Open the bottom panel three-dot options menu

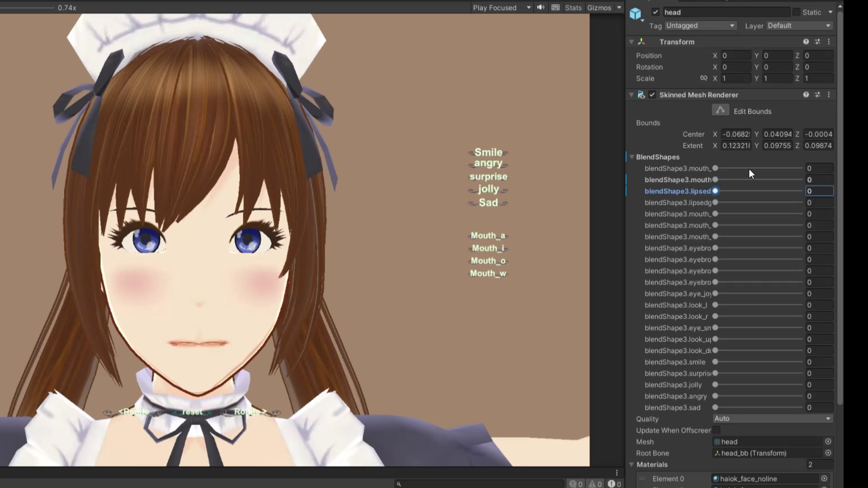pos(617,473)
